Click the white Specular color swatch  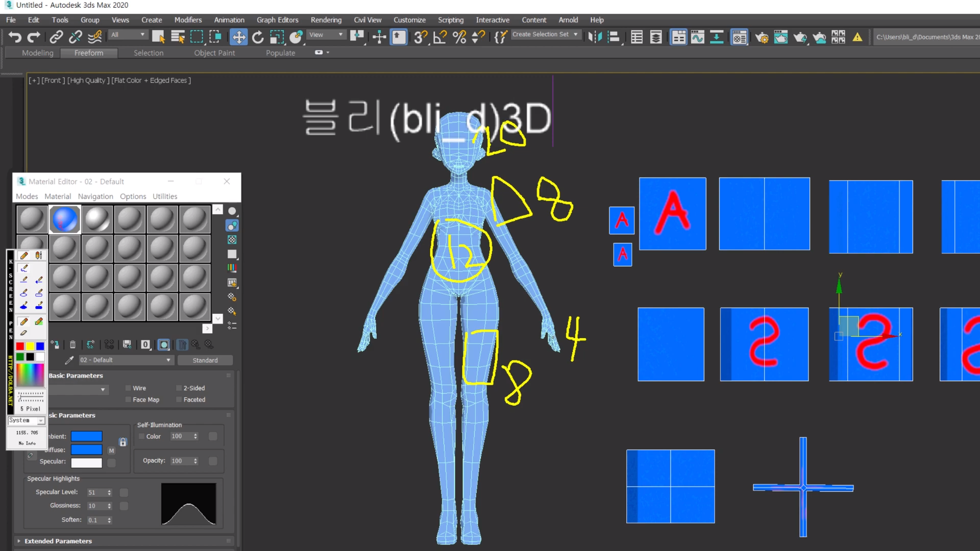tap(86, 462)
